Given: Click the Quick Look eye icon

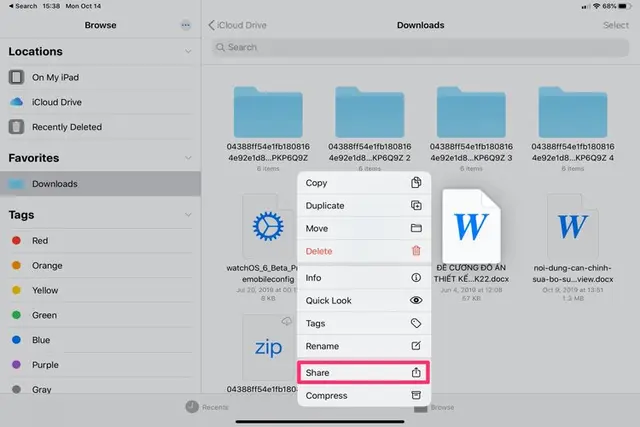Looking at the screenshot, I should 416,300.
